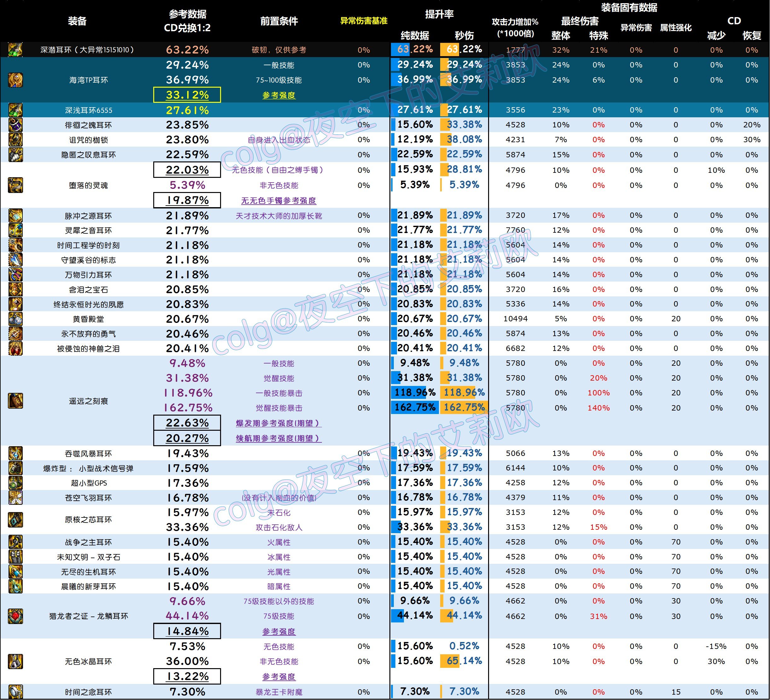Screen dimensions: 770x700
Task: Click the 超小型GPS item icon
Action: (15, 483)
